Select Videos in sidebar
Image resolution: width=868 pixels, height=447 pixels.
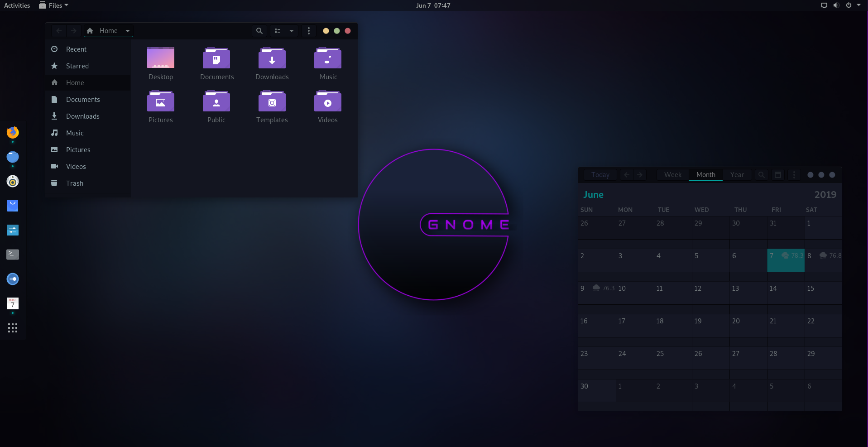point(88,166)
